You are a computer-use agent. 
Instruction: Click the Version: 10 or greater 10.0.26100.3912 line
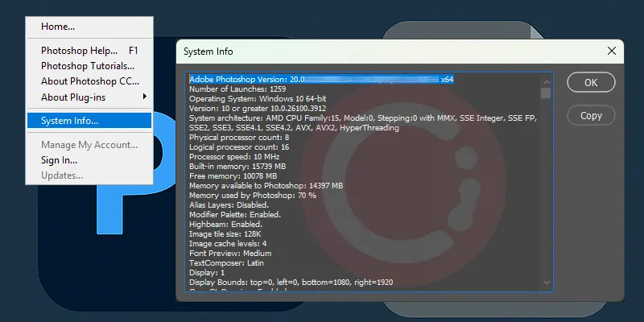[258, 109]
